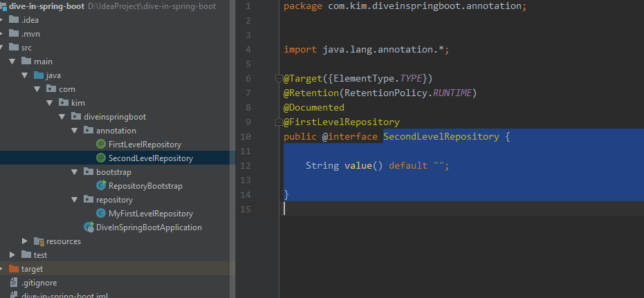This screenshot has width=644, height=298.
Task: Open MyFirstLevelRepository file
Action: point(151,214)
